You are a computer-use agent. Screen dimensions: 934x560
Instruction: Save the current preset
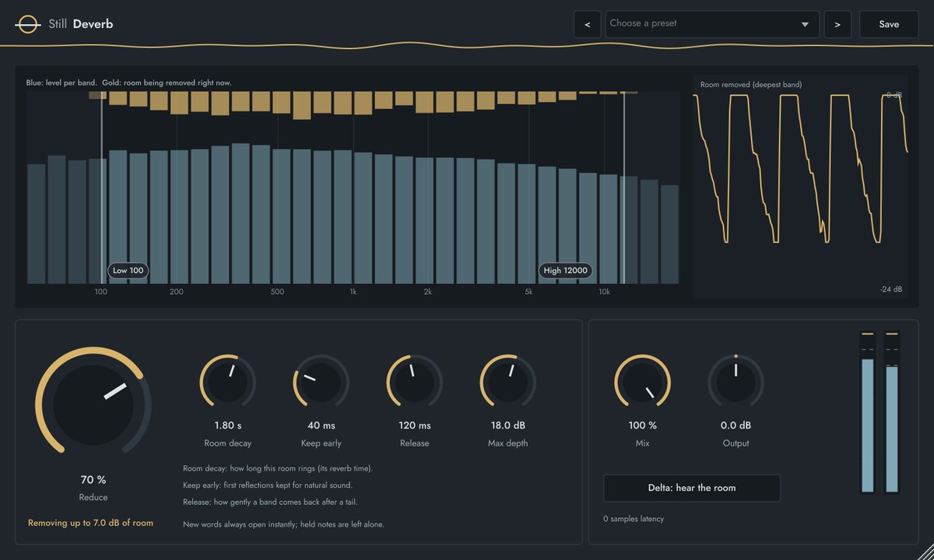point(889,24)
